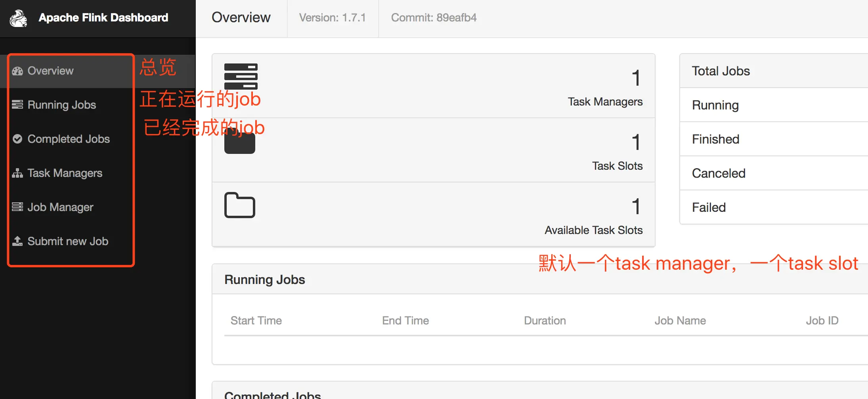
Task: Click the Duration column header
Action: [x=545, y=320]
